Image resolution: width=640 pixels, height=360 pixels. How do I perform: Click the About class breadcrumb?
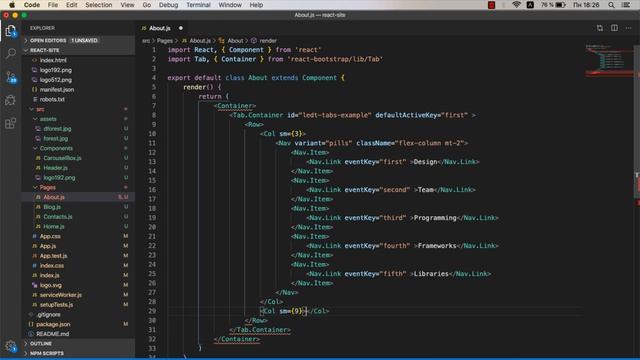[x=235, y=41]
